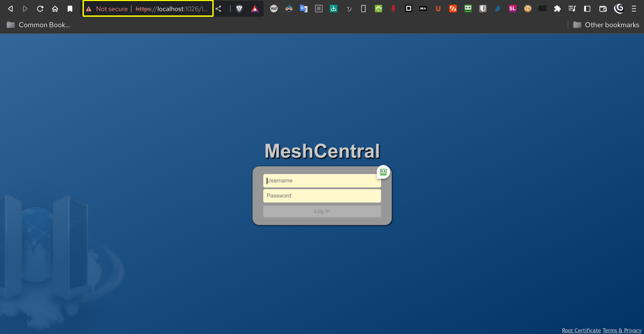Open Brave Shields lion icon

click(x=239, y=9)
